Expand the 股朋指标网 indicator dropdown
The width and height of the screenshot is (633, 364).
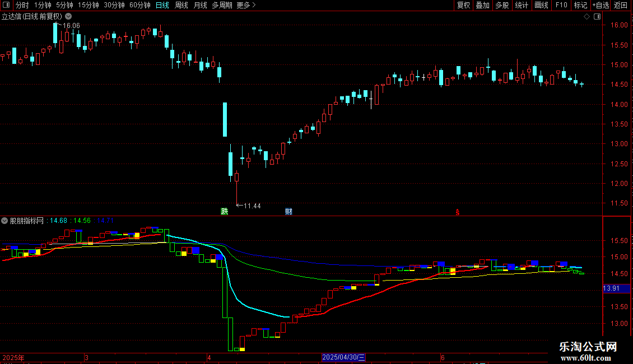[4, 221]
